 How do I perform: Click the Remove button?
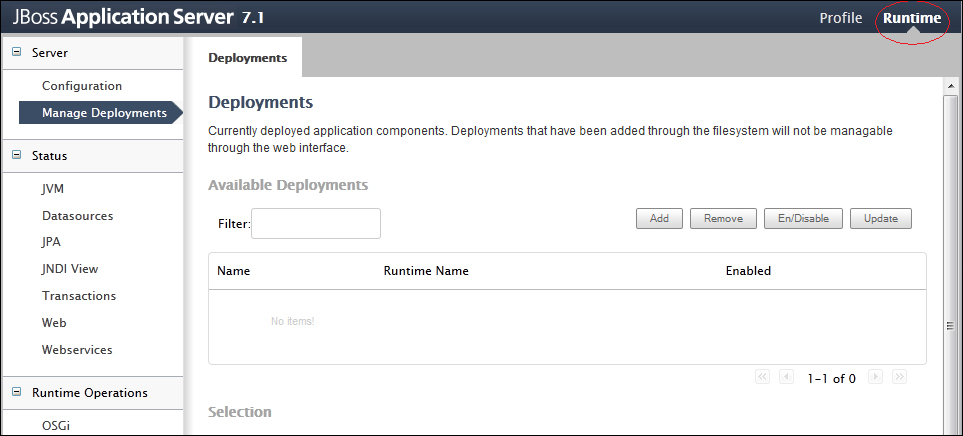pos(723,219)
